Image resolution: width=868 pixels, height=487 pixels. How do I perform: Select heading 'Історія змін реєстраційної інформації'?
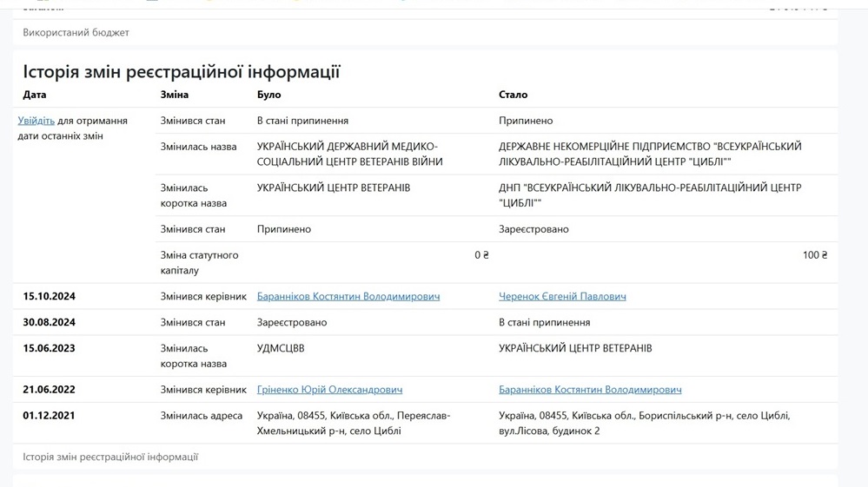click(x=182, y=72)
